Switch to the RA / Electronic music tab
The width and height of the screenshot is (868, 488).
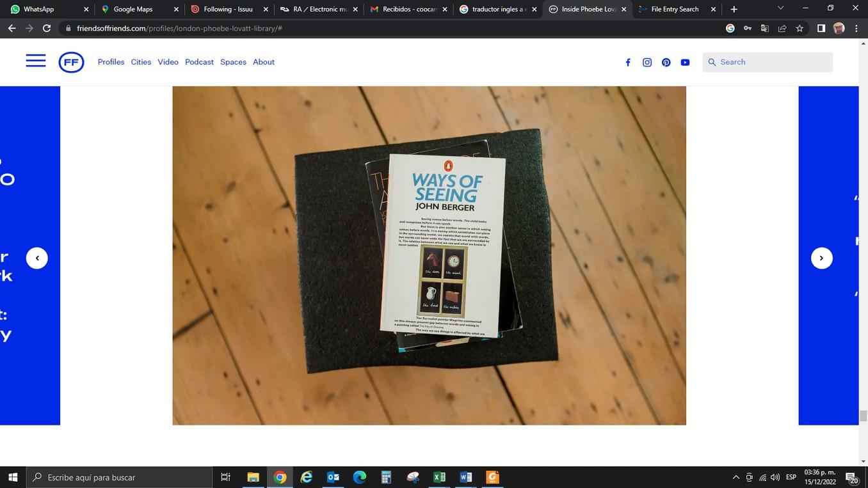pos(317,9)
